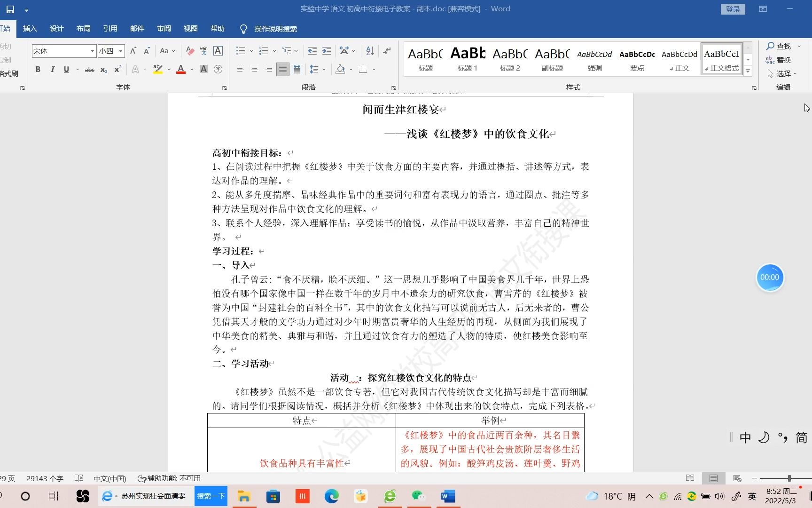Toggle show paragraph marks

click(387, 51)
